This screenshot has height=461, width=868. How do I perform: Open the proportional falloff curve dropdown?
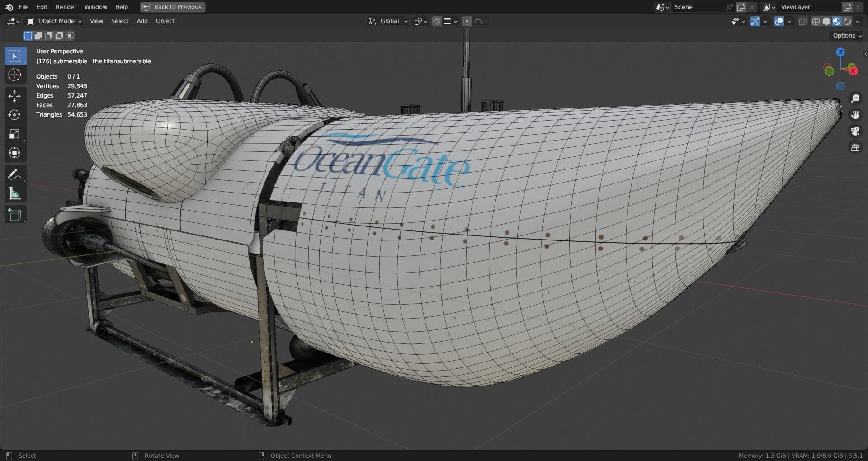click(x=481, y=21)
